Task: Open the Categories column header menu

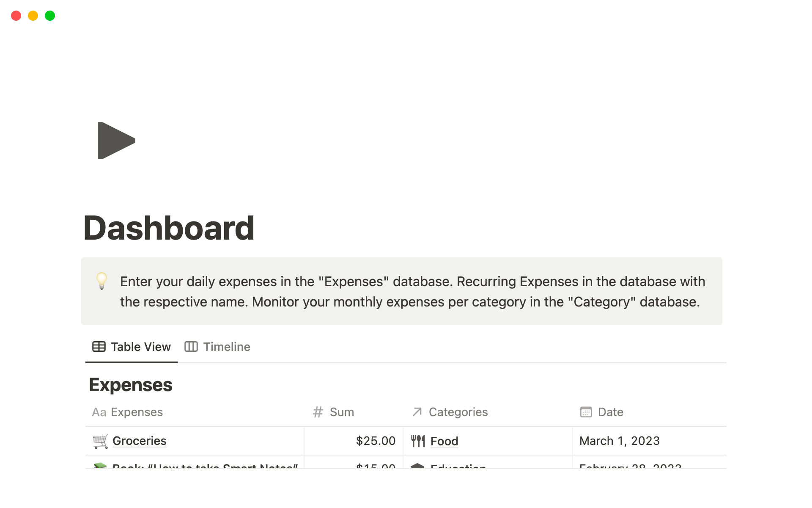Action: pos(458,412)
